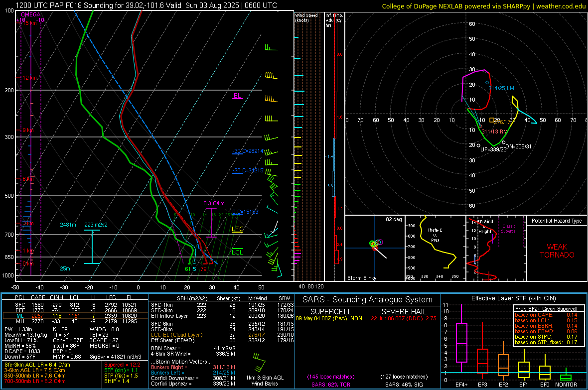Select the '214/25 LM' hodograph label

[x=501, y=88]
